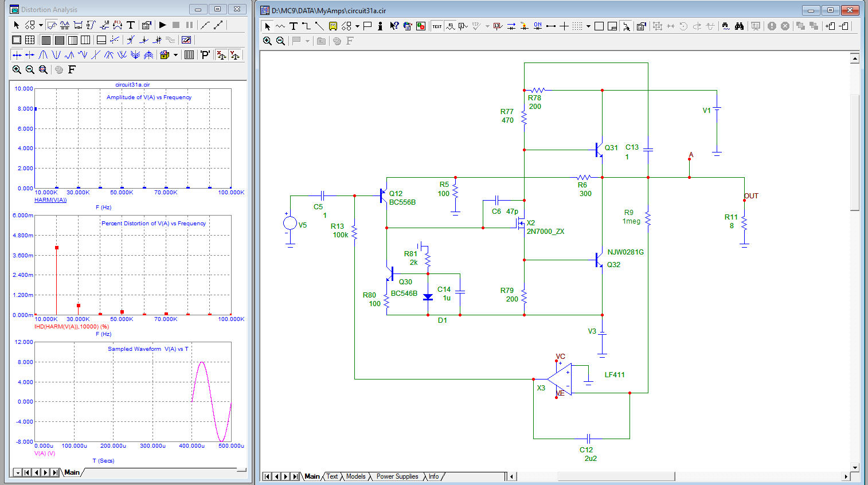Click the V(A) (V) waveform label
Viewport: 868px width, 485px height.
point(45,453)
